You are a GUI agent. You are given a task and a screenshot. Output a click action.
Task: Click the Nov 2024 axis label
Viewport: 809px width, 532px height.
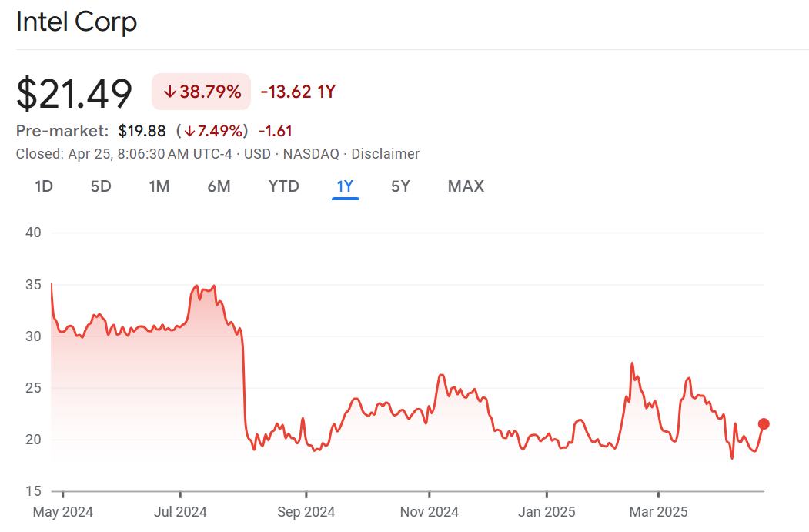coord(430,512)
